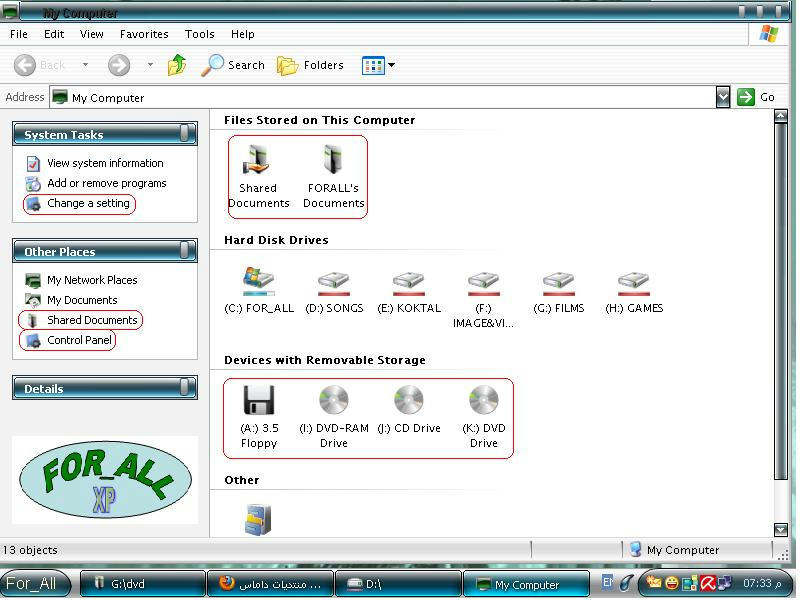Viewport: 800px width, 600px height.
Task: Go up one folder level
Action: click(177, 65)
